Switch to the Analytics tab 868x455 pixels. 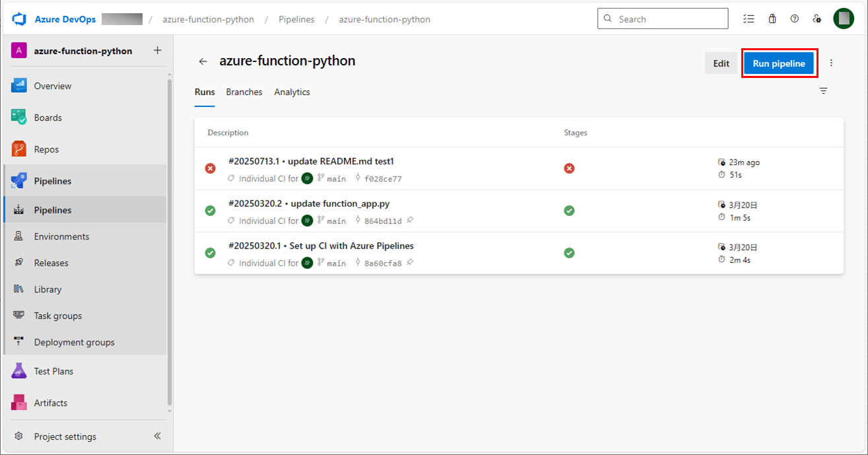pos(292,92)
